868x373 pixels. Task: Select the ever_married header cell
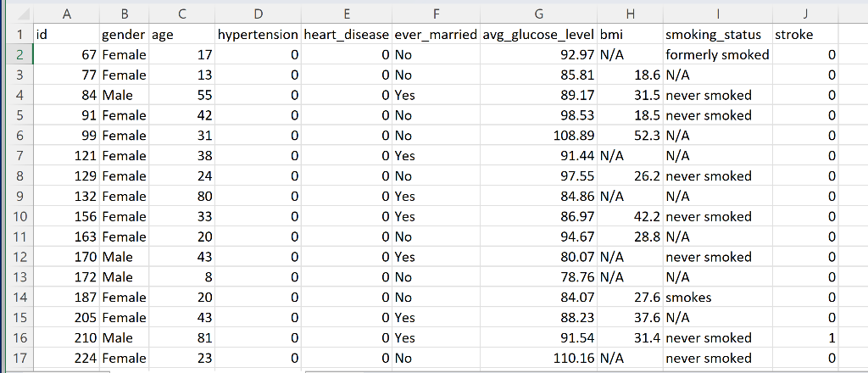pyautogui.click(x=437, y=35)
